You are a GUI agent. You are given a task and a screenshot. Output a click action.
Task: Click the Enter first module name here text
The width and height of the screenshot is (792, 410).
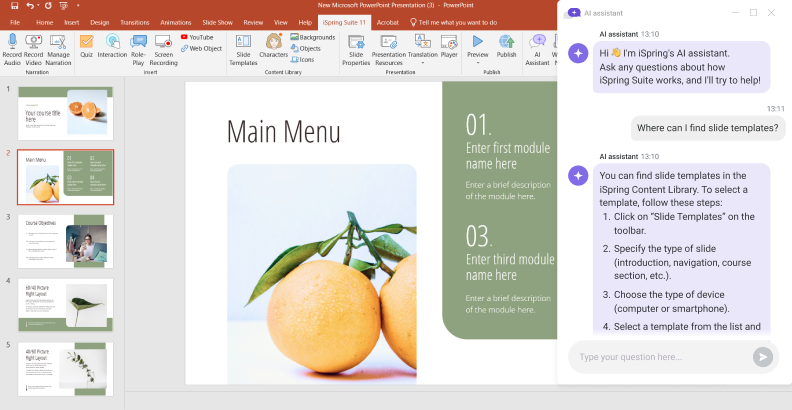508,156
